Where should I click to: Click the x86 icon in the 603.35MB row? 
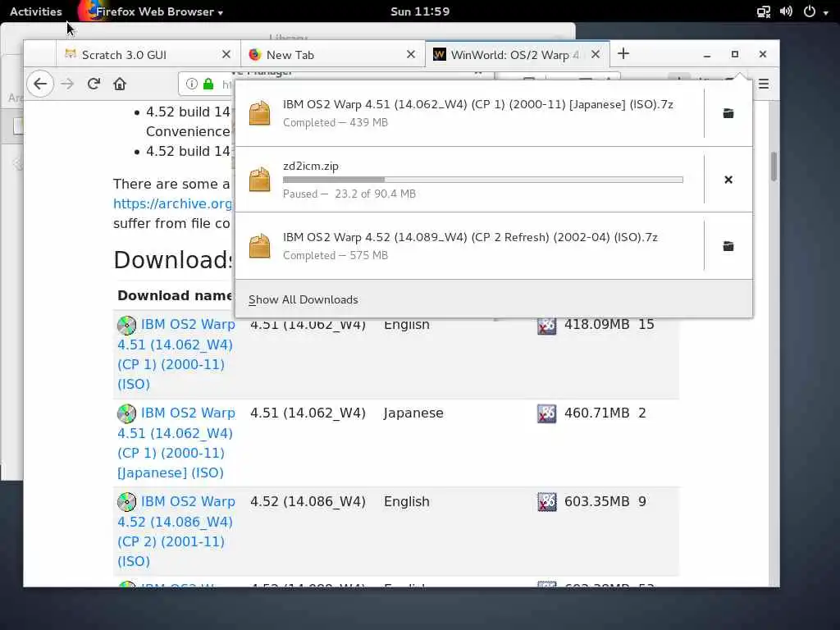547,502
